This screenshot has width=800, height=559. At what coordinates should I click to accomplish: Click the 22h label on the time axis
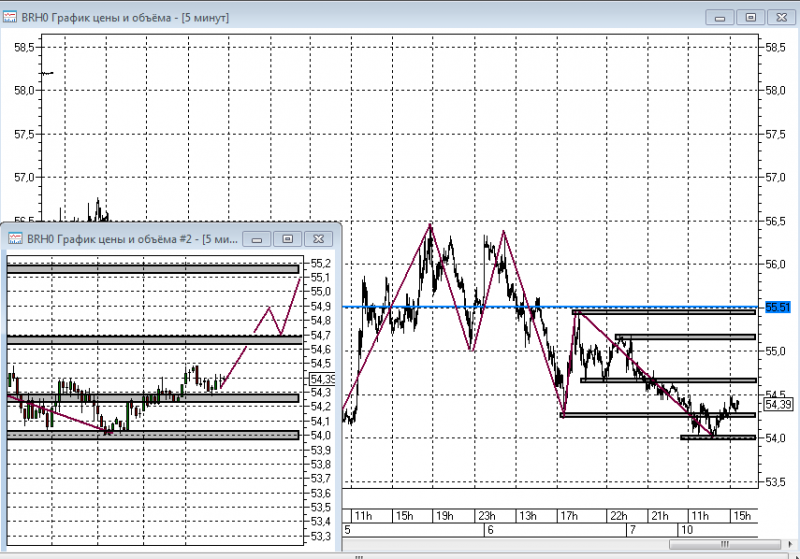[x=619, y=516]
